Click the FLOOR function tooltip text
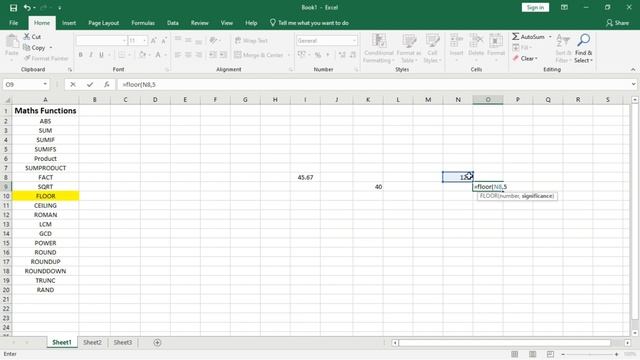 point(517,196)
